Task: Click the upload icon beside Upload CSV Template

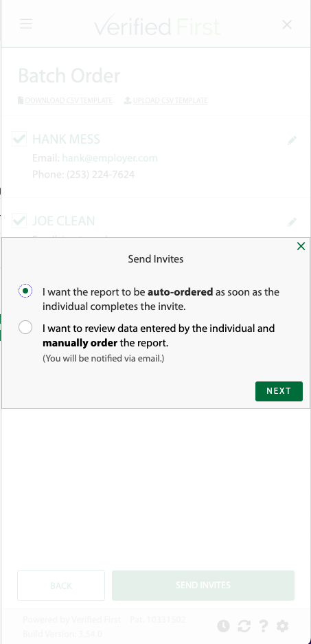Action: (x=128, y=100)
